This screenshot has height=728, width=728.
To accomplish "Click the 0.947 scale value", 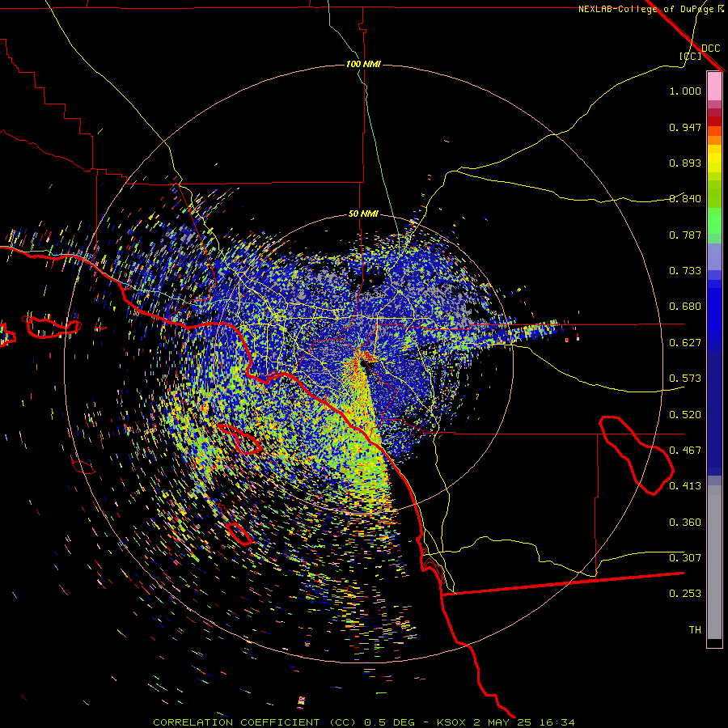I will click(x=685, y=127).
